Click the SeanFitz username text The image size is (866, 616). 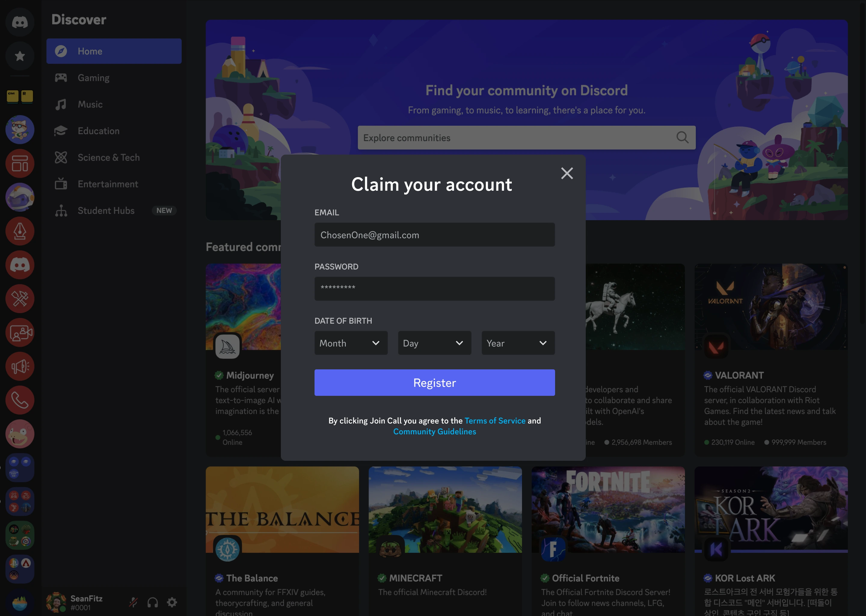(x=86, y=599)
